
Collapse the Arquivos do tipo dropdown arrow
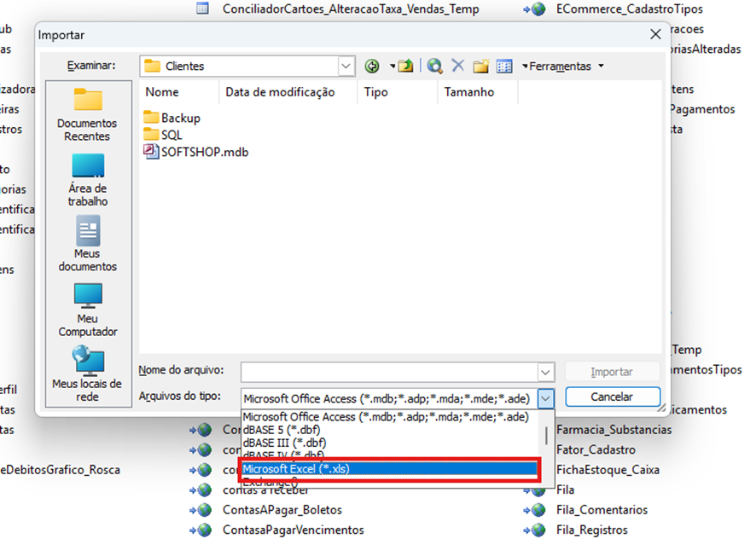coord(546,397)
